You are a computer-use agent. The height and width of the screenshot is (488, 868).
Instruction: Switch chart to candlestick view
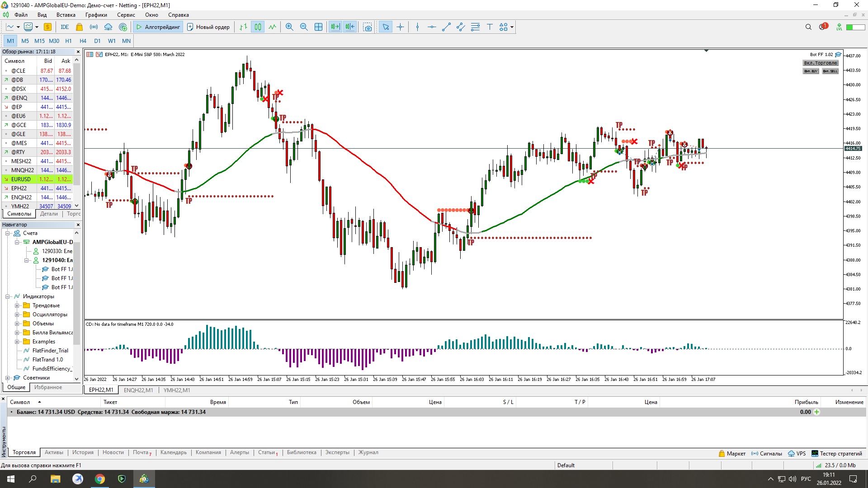click(x=258, y=27)
